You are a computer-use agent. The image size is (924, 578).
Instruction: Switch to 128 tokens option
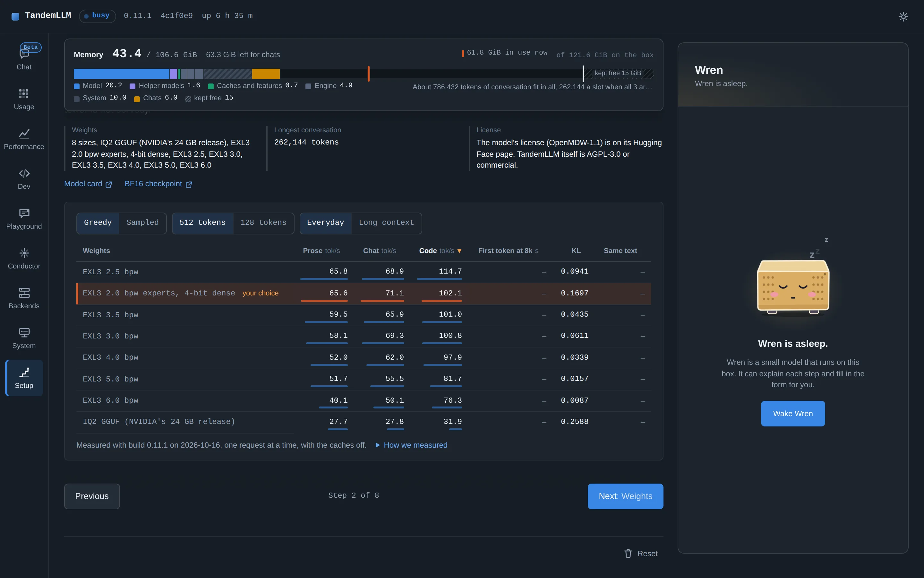(263, 223)
